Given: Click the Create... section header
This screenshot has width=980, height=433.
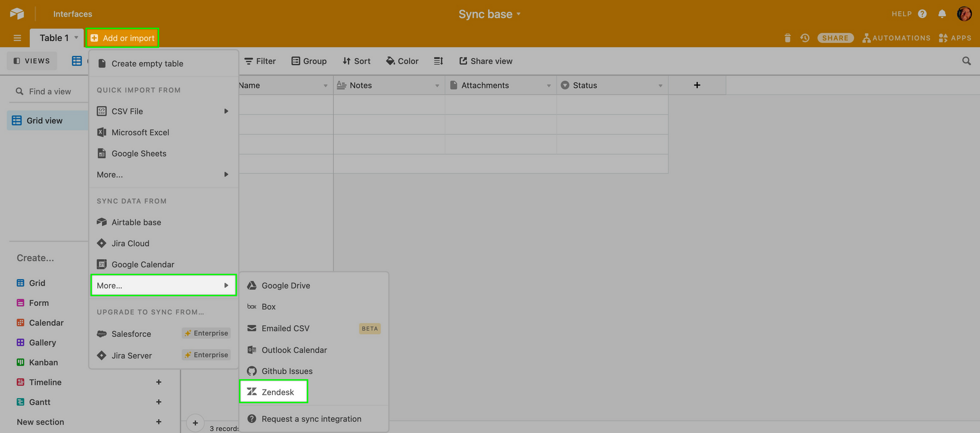Looking at the screenshot, I should coord(35,258).
